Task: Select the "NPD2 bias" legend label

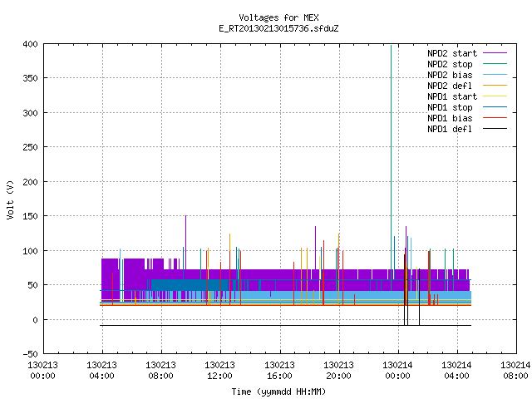Action: coord(450,75)
